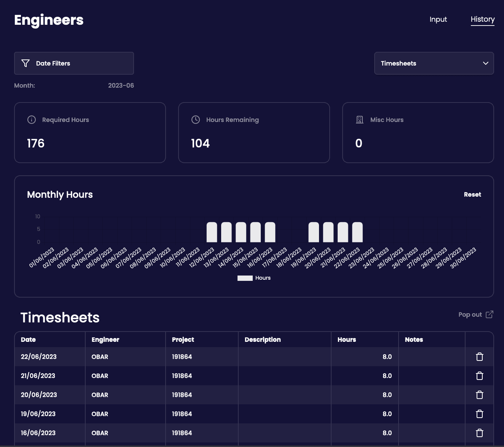Click the Hours column header
Screen dimensions: 504x447
pos(346,340)
